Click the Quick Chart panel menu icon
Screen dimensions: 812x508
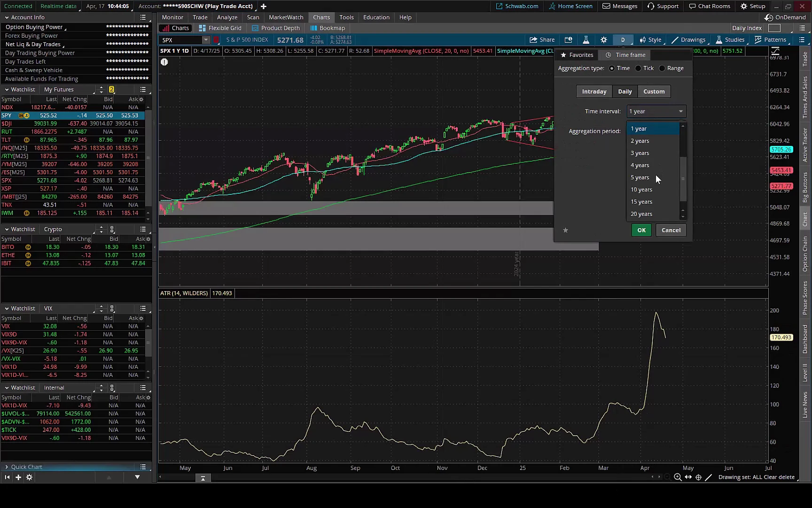143,467
